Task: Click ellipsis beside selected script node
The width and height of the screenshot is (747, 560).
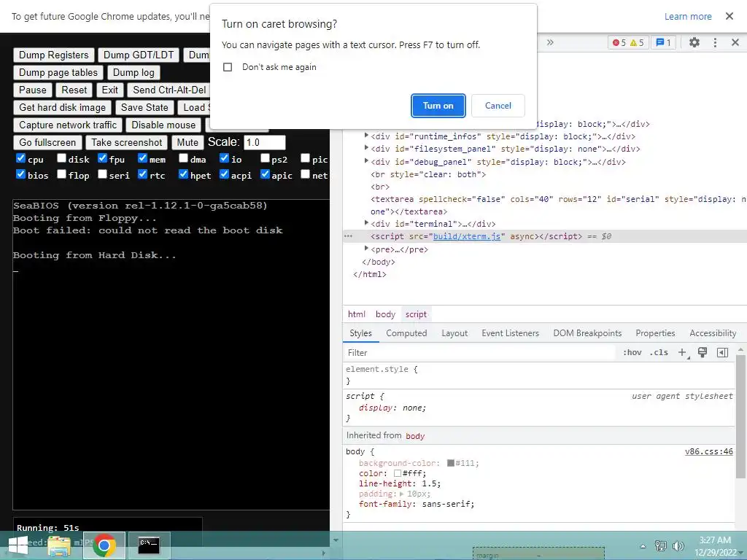Action: pos(348,236)
